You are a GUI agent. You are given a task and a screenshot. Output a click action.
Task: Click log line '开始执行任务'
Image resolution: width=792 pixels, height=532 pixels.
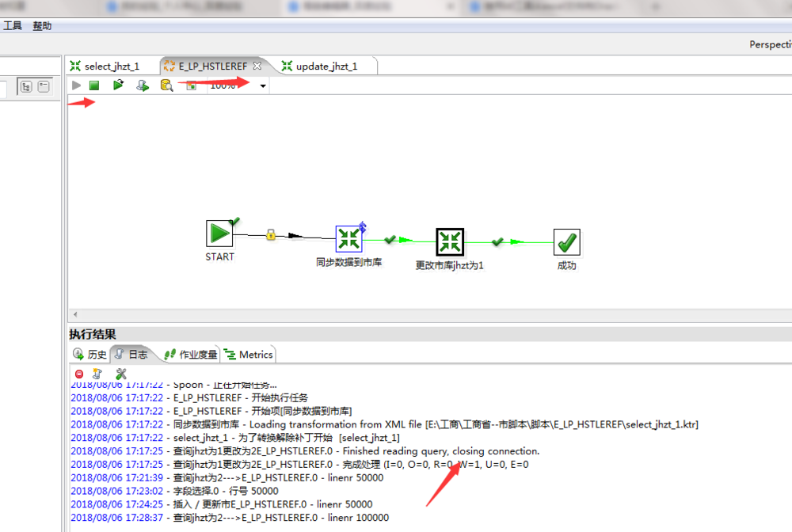(x=189, y=397)
